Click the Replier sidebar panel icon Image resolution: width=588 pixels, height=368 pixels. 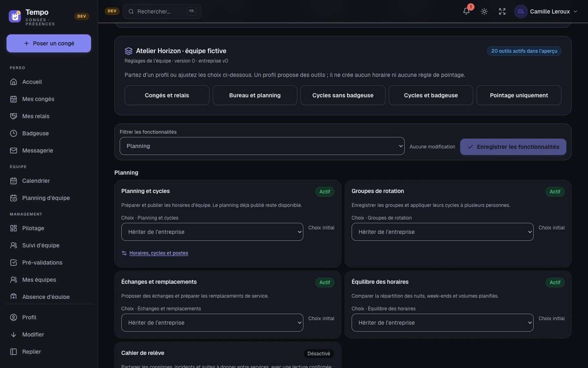coord(13,352)
